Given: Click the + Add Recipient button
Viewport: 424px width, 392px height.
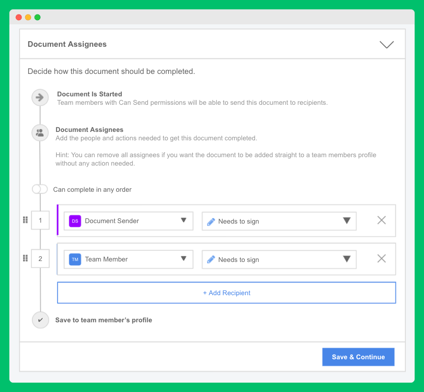Looking at the screenshot, I should pyautogui.click(x=227, y=293).
